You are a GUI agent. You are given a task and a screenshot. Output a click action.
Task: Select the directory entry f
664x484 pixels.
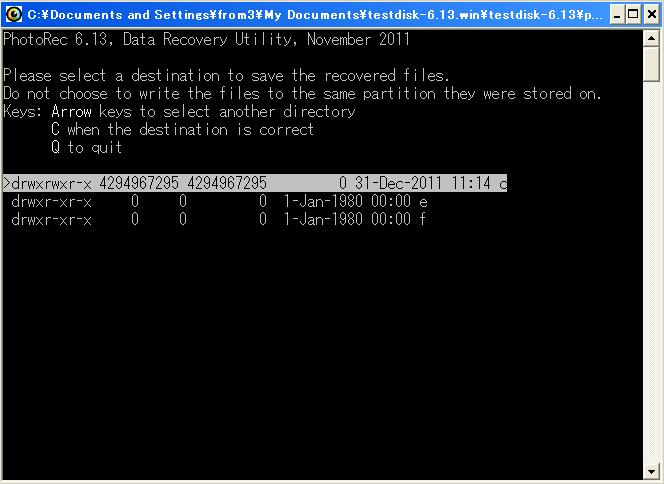click(x=219, y=219)
